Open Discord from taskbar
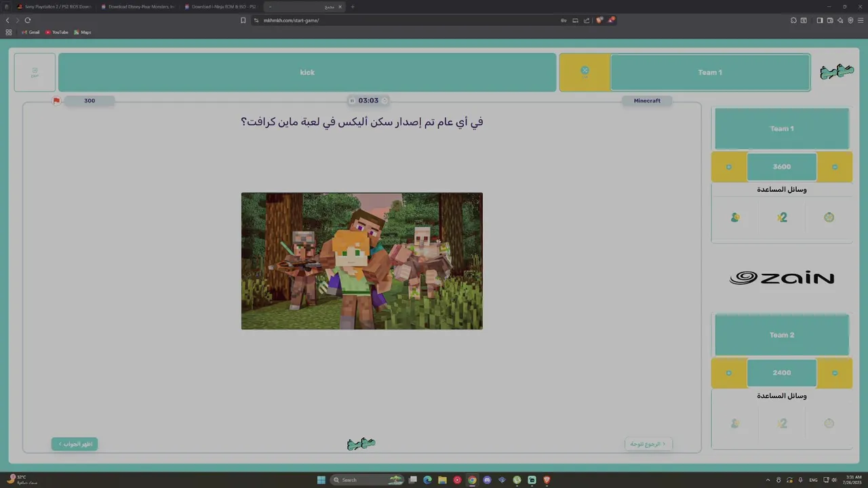 tap(487, 480)
